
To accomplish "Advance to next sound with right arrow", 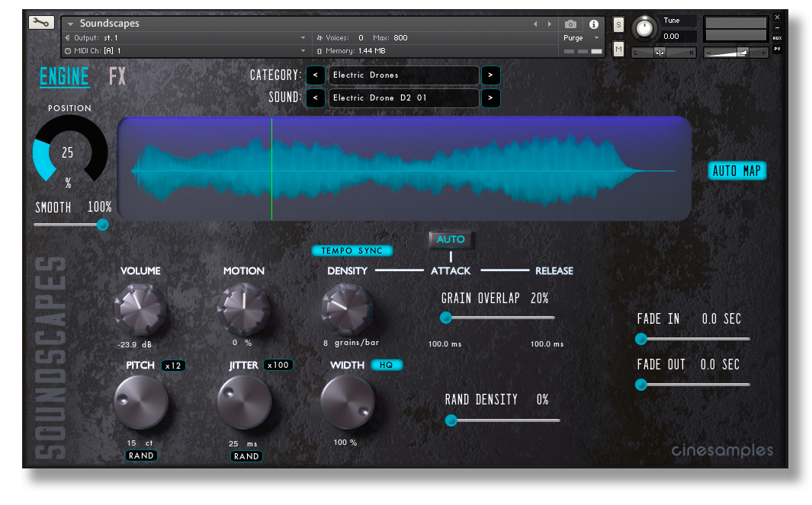I will coord(490,97).
